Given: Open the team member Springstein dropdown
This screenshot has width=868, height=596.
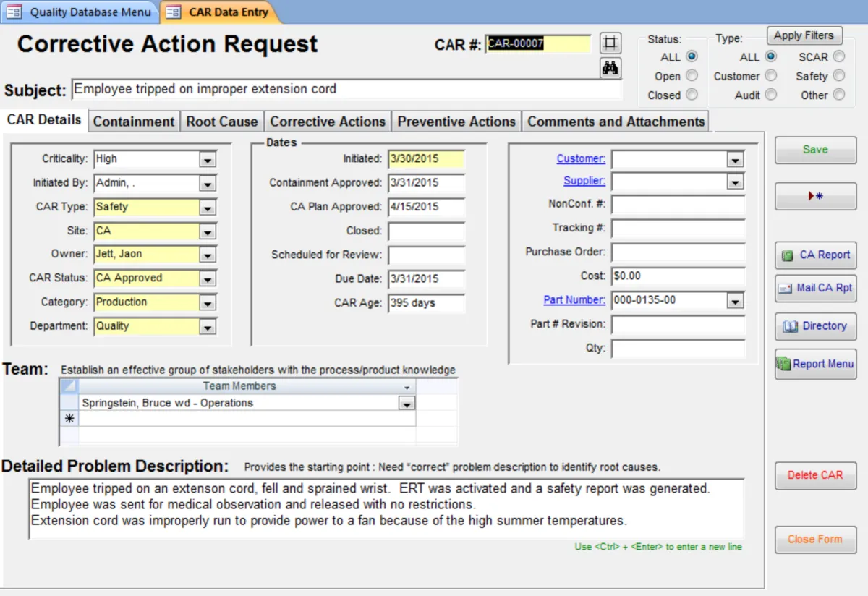Looking at the screenshot, I should tap(407, 404).
